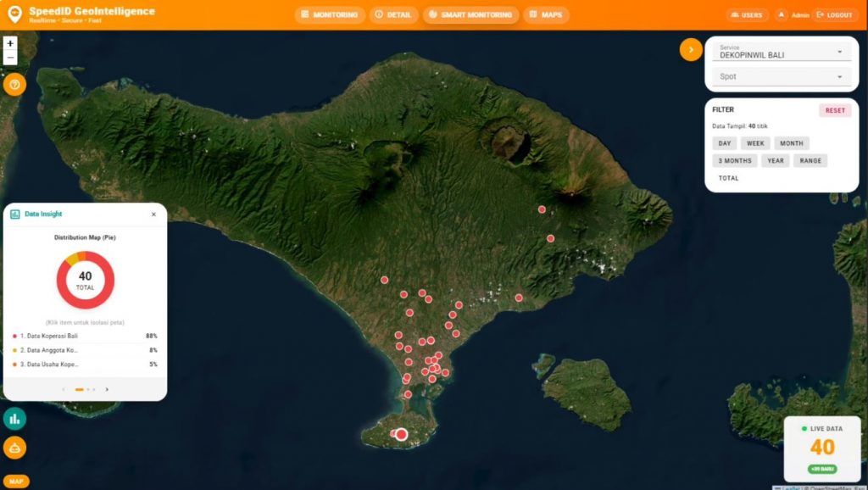Collapse the filter sidebar with orange arrow
868x490 pixels.
pos(690,50)
